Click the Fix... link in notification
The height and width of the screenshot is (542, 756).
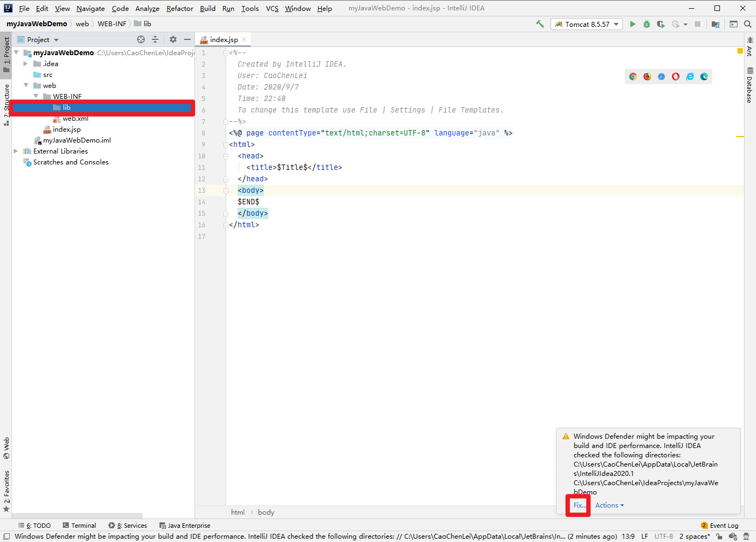coord(579,505)
